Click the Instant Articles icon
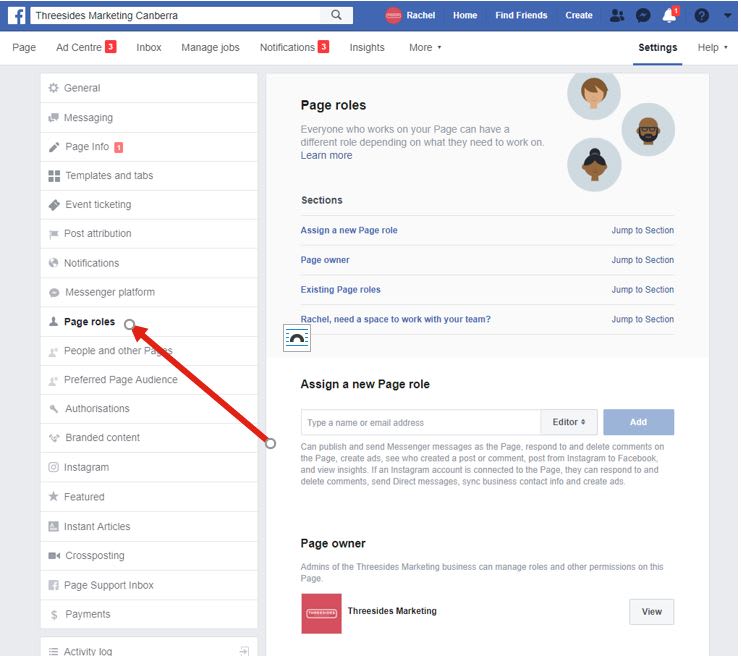The height and width of the screenshot is (661, 741). click(53, 528)
